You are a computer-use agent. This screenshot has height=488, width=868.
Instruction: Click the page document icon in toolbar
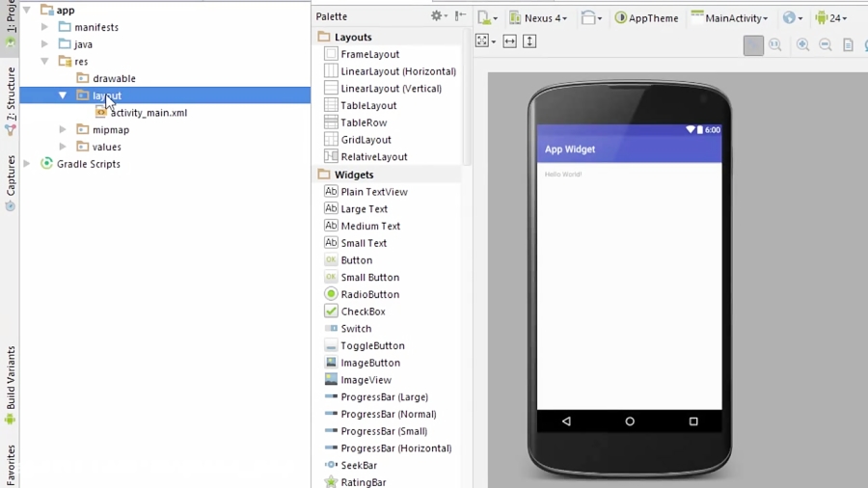click(848, 44)
